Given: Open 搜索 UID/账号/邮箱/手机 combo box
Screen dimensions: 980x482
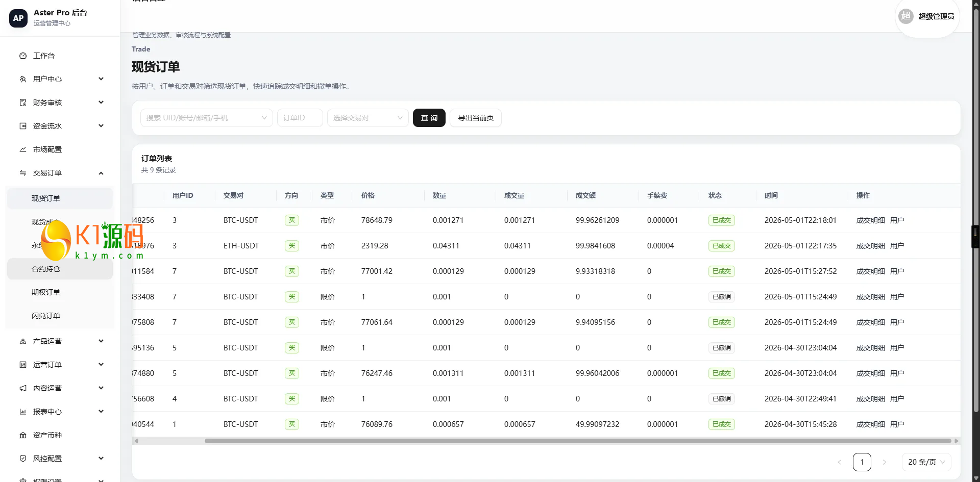Looking at the screenshot, I should (206, 118).
